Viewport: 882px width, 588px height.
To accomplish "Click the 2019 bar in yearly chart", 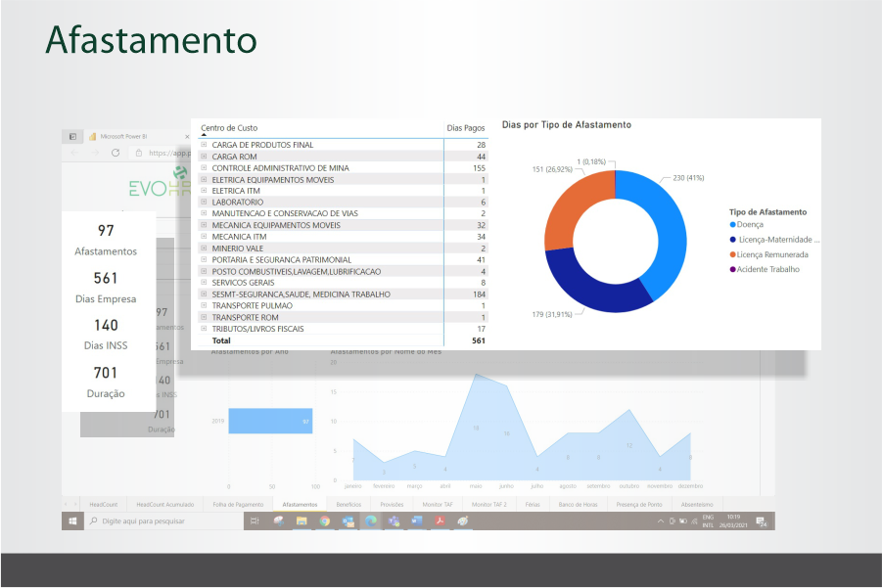I will (270, 421).
